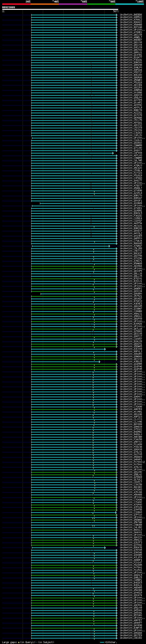Click the cyan ~100% identity legend bar

pyautogui.click(x=130, y=4)
